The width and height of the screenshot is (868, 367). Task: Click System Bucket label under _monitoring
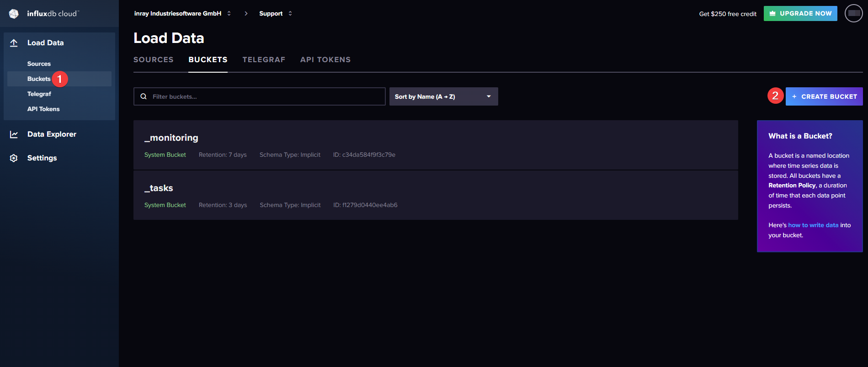(165, 155)
